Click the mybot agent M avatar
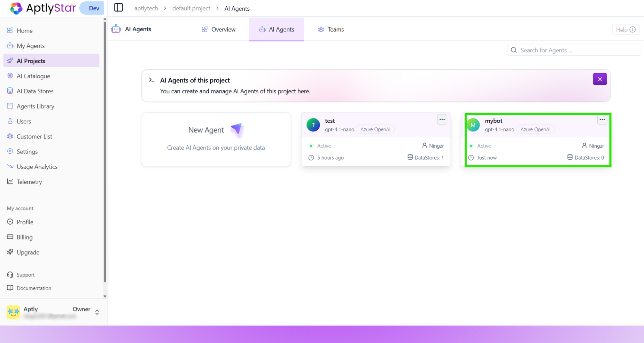 point(473,125)
